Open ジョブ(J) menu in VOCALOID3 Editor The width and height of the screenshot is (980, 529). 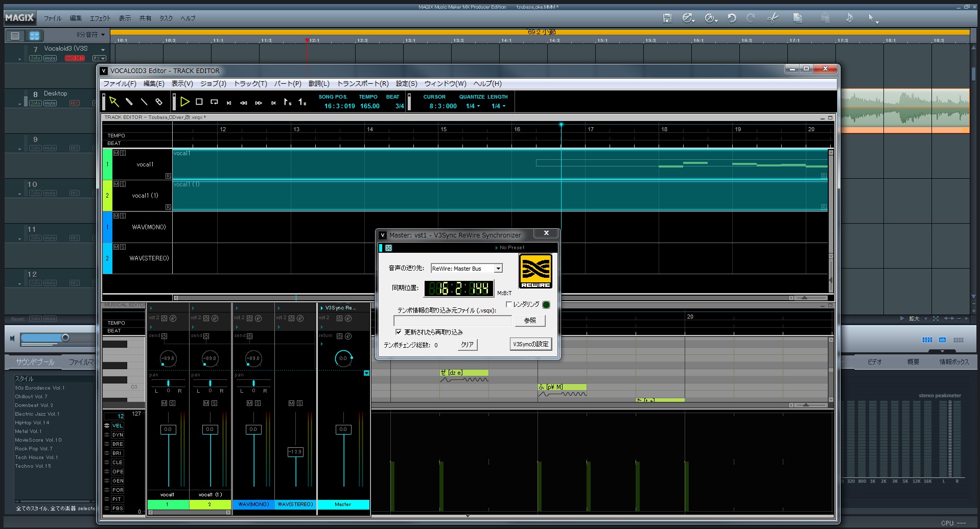tap(213, 84)
